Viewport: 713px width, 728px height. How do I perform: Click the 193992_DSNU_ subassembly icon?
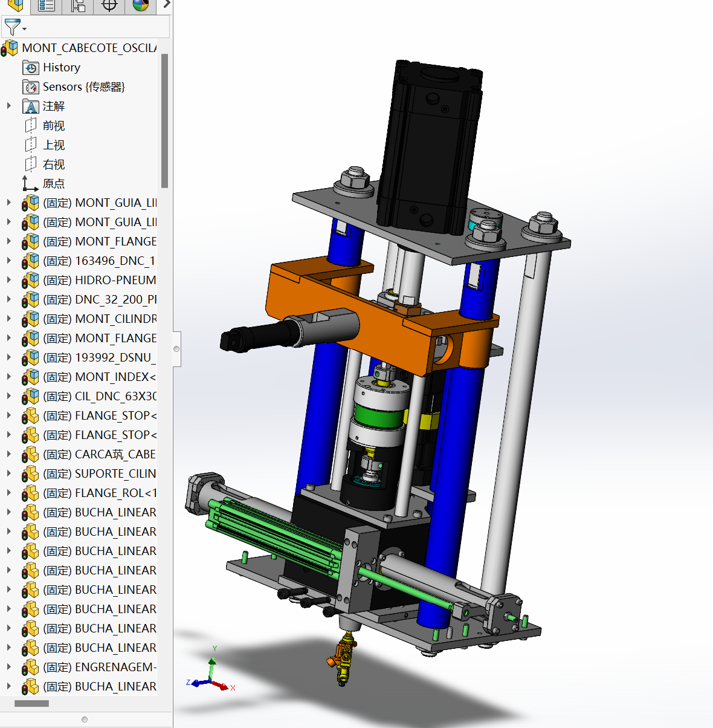[x=31, y=357]
